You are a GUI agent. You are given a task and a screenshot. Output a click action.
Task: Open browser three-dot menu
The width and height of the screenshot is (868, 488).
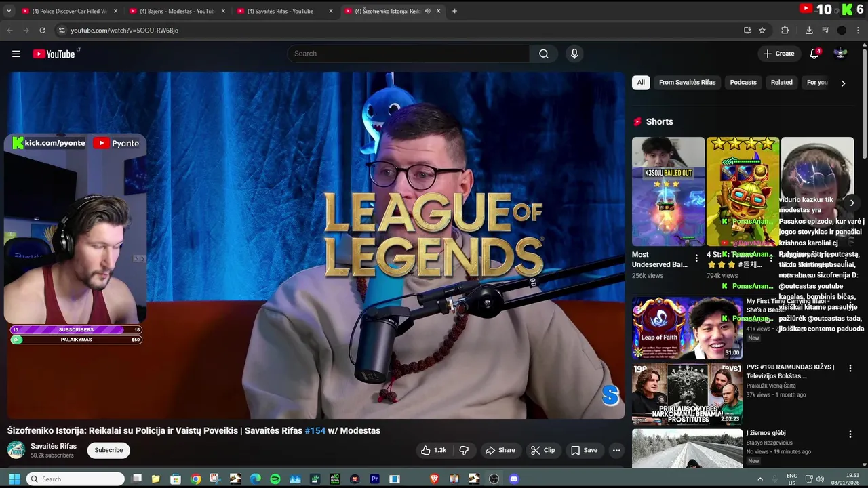point(859,30)
